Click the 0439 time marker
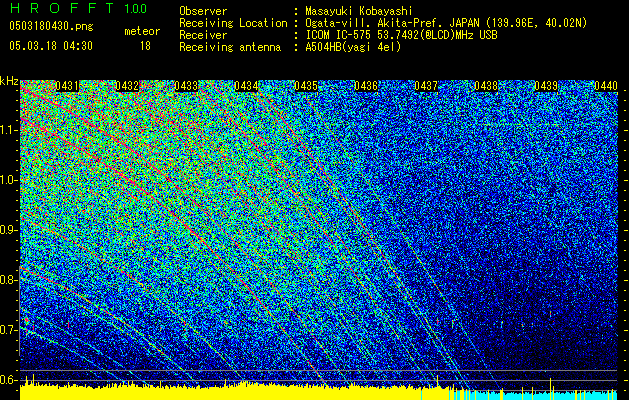The image size is (629, 400). 546,86
